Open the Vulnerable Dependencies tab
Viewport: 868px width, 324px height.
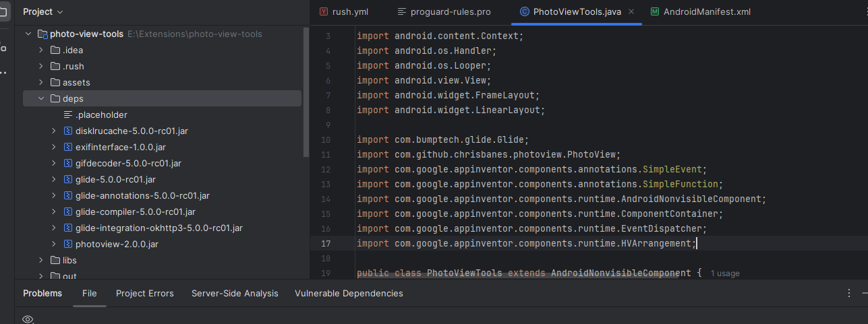[349, 293]
